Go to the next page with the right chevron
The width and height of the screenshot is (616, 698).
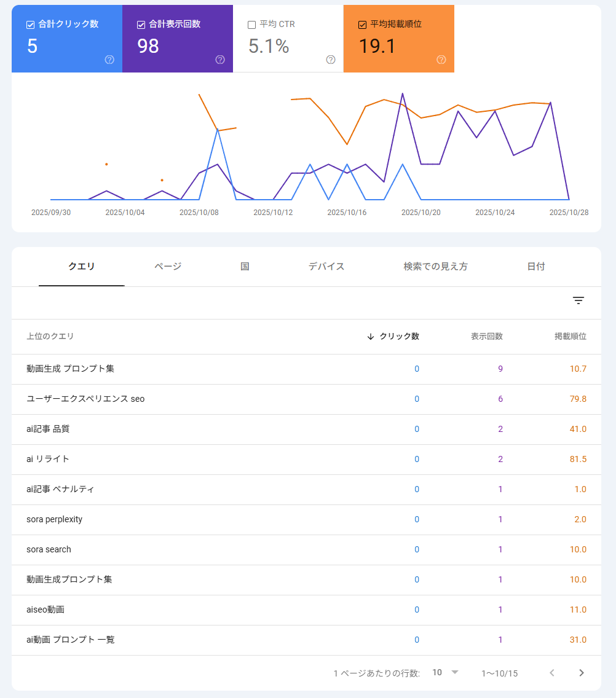click(x=581, y=672)
